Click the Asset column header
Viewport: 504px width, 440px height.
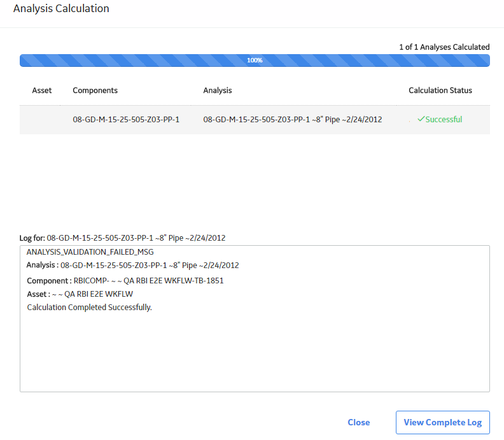[x=42, y=90]
